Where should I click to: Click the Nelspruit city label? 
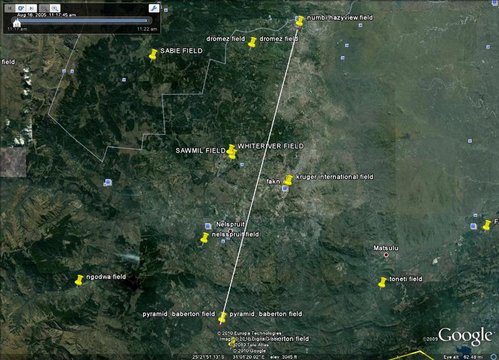[230, 224]
